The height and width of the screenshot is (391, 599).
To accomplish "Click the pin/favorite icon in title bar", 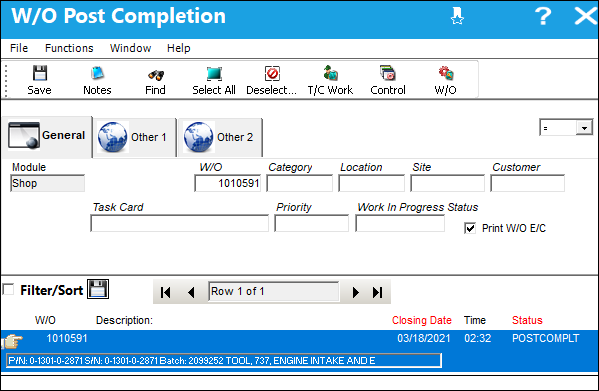I will (x=457, y=16).
